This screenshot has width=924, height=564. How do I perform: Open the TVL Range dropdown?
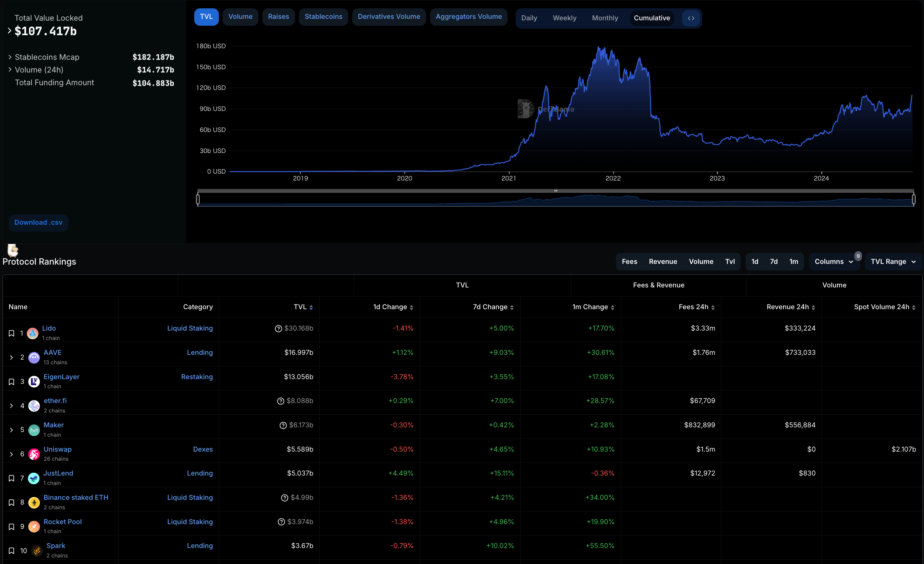pos(893,262)
